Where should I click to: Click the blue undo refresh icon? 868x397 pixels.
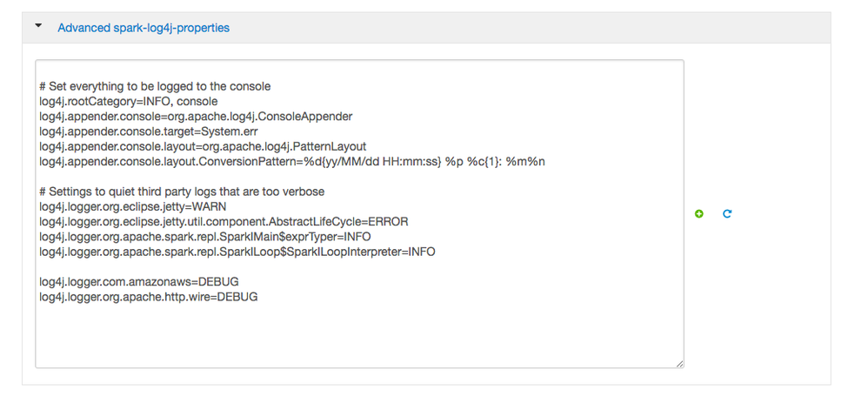coord(727,213)
